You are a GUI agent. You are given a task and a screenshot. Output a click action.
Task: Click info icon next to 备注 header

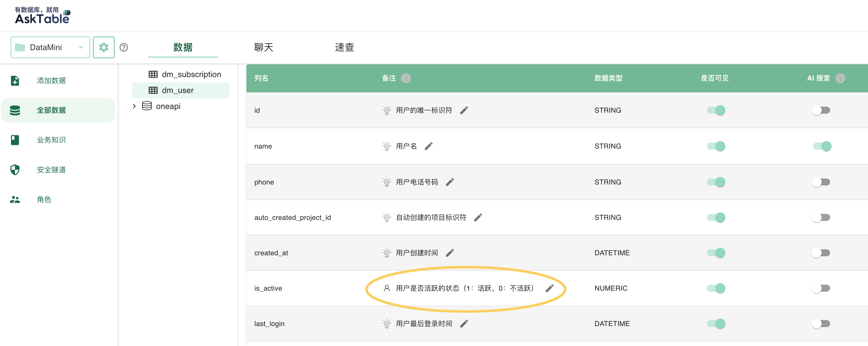(x=406, y=78)
